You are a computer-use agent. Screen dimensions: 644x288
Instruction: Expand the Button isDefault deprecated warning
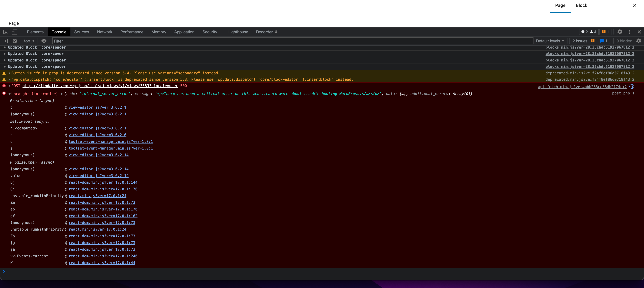click(x=10, y=73)
